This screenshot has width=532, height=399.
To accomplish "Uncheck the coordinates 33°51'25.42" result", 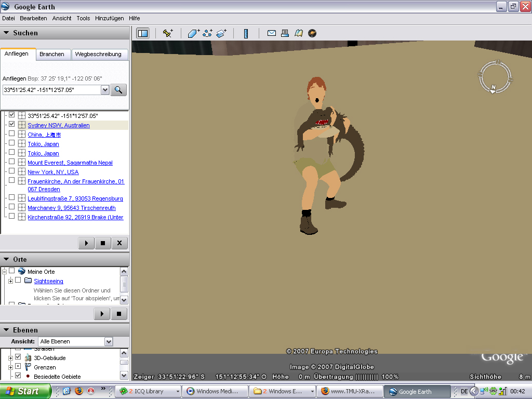I will [x=11, y=115].
